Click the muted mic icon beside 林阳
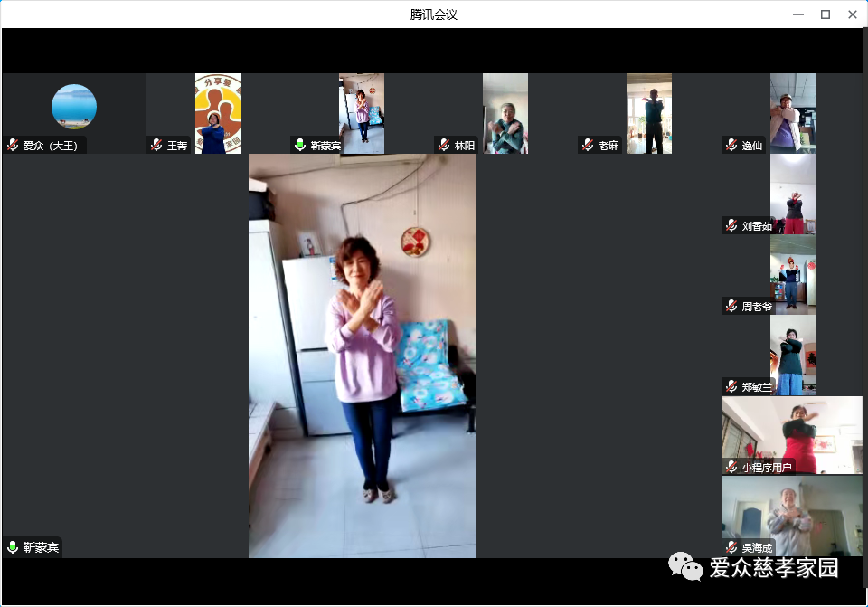Viewport: 868px width, 607px height. (444, 145)
